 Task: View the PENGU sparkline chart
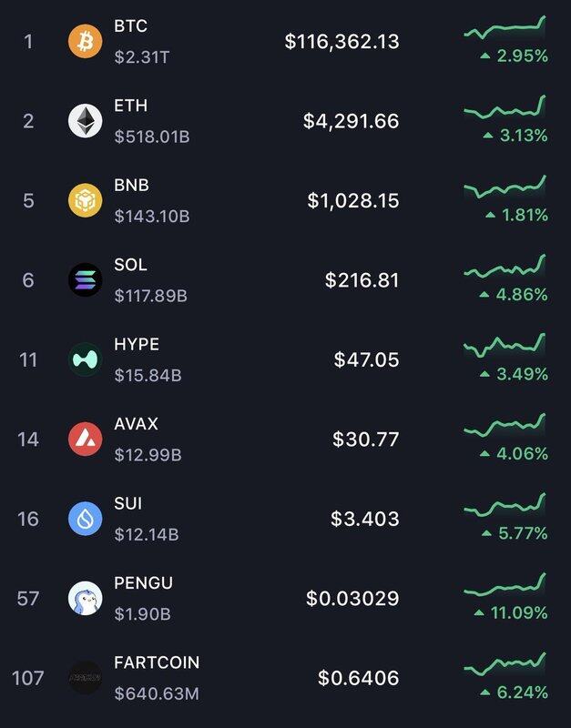(505, 585)
